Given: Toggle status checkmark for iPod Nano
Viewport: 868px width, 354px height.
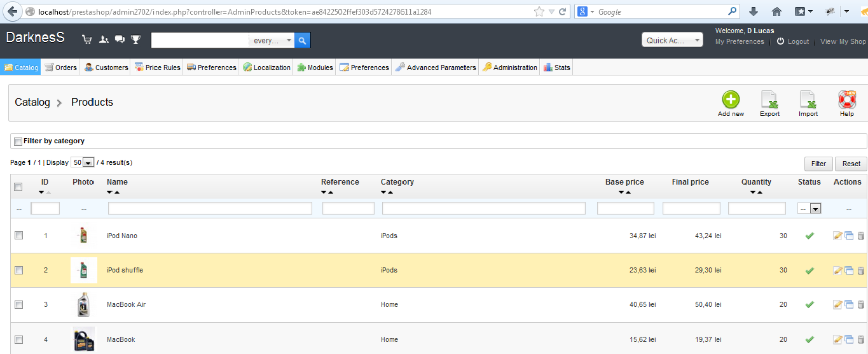Looking at the screenshot, I should (809, 236).
